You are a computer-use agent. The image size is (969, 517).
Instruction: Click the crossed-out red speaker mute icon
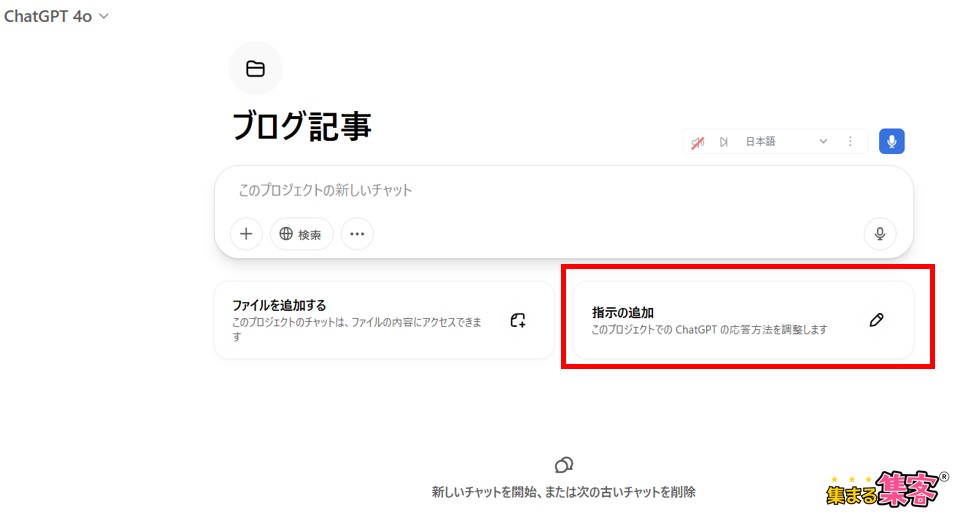click(x=698, y=142)
